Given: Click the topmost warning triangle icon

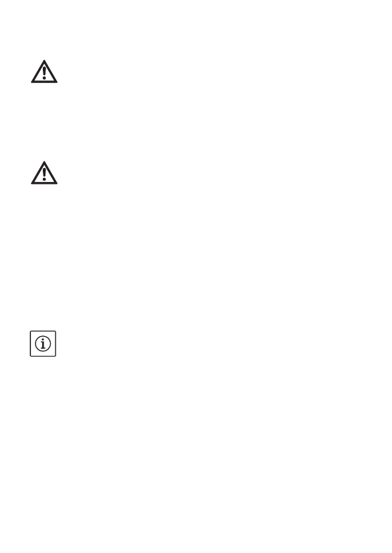Looking at the screenshot, I should 44,72.
